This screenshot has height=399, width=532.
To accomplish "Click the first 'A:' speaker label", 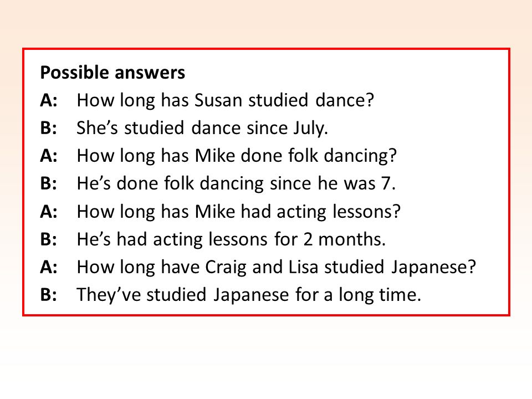I will coord(49,100).
